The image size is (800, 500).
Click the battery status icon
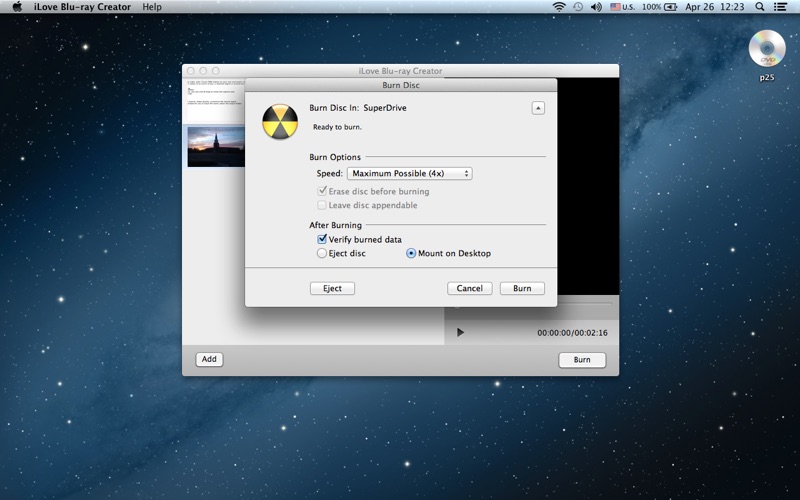(x=670, y=7)
